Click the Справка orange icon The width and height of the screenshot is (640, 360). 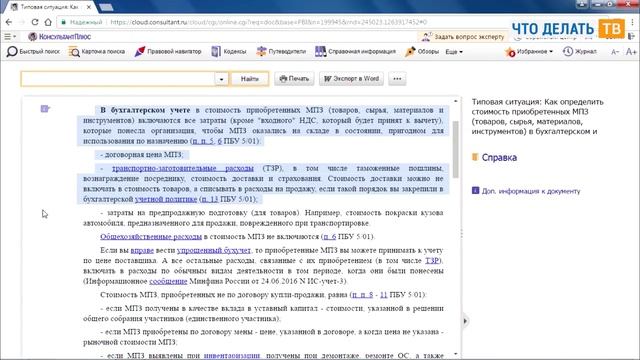coord(475,157)
